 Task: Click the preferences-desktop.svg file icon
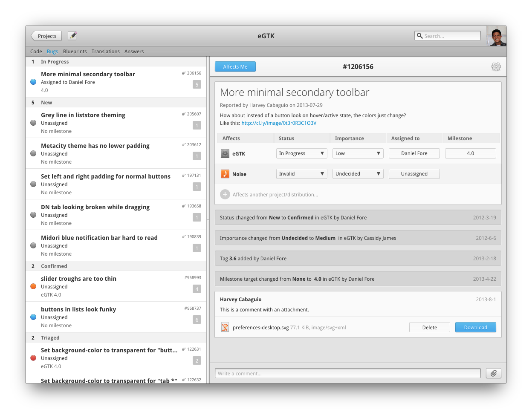[225, 327]
